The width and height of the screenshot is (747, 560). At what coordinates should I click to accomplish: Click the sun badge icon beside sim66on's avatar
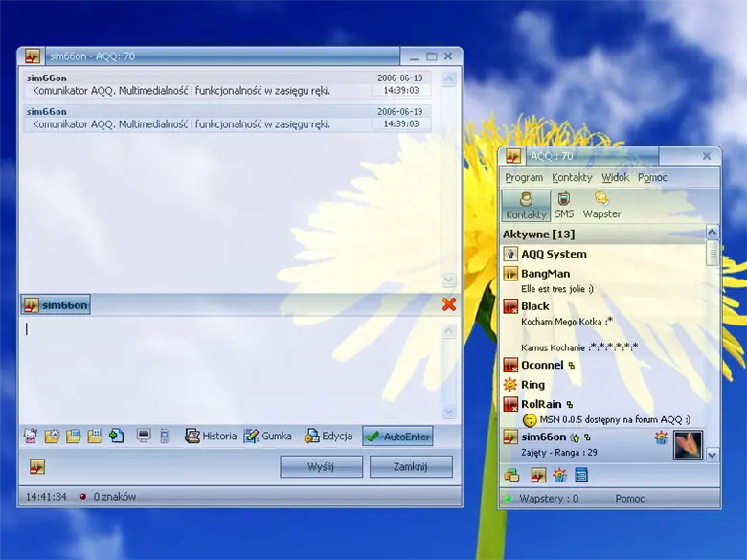coord(662,437)
